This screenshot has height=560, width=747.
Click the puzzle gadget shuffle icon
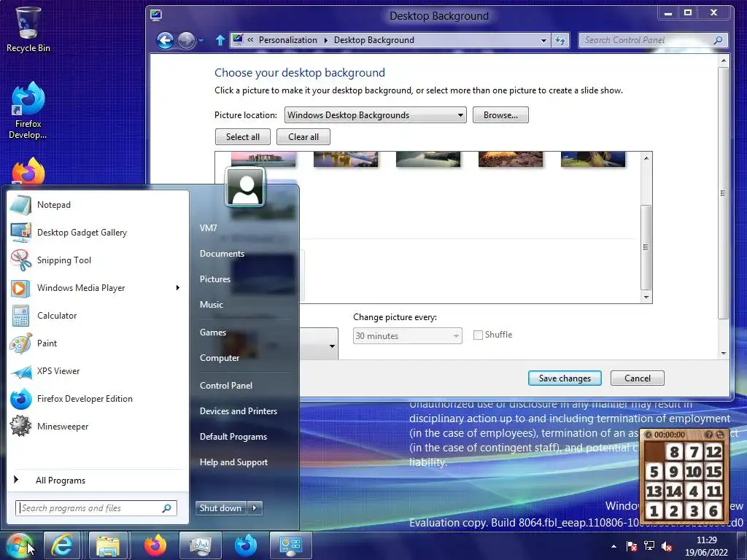(x=720, y=435)
